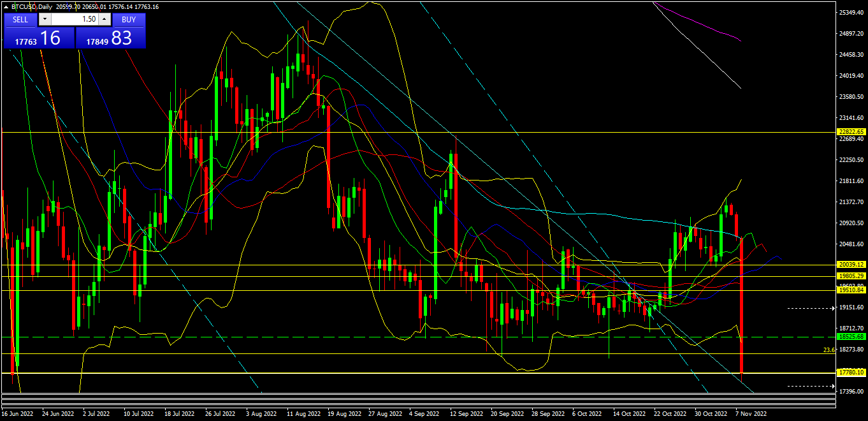The width and height of the screenshot is (868, 421).
Task: Click the 19805.29 yellow price tag
Action: pyautogui.click(x=851, y=276)
